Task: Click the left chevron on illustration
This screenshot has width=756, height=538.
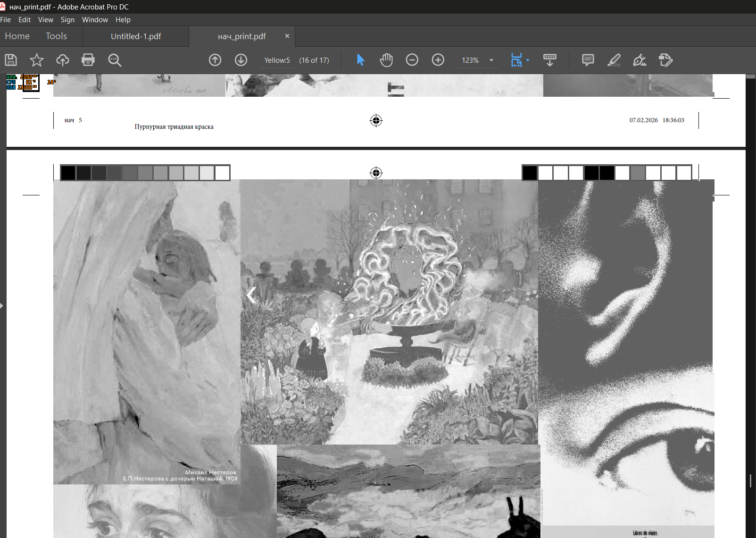Action: (251, 295)
